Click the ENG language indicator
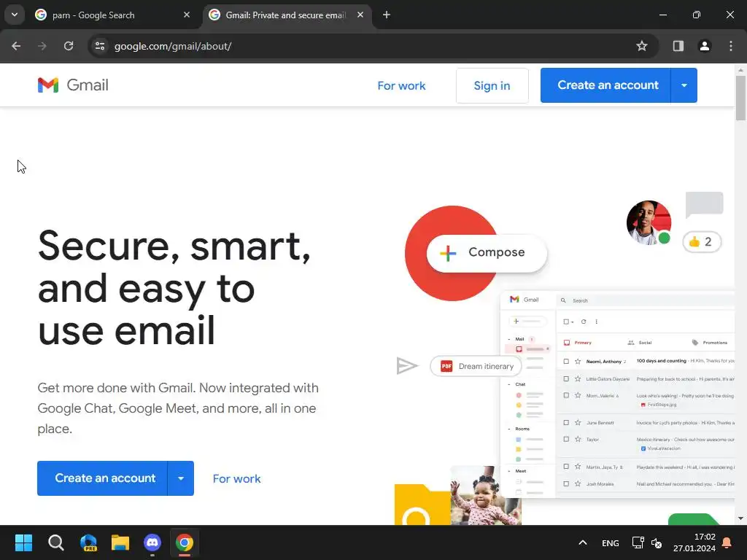This screenshot has width=747, height=560. pos(611,543)
